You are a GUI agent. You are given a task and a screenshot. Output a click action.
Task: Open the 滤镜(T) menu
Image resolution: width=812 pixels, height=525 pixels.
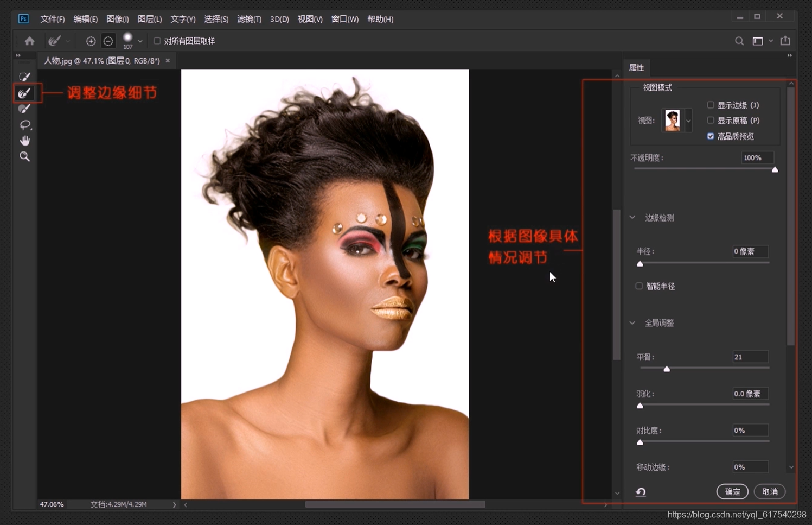pos(249,19)
